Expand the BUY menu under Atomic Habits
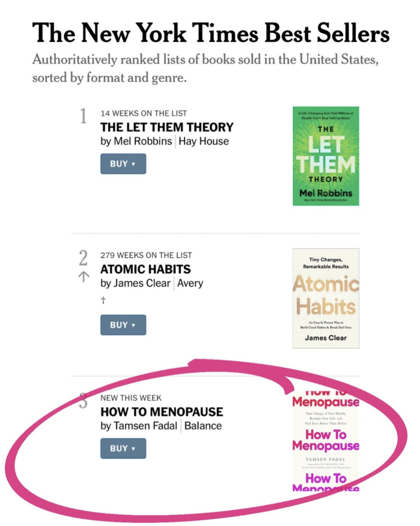The width and height of the screenshot is (420, 526). 123,325
